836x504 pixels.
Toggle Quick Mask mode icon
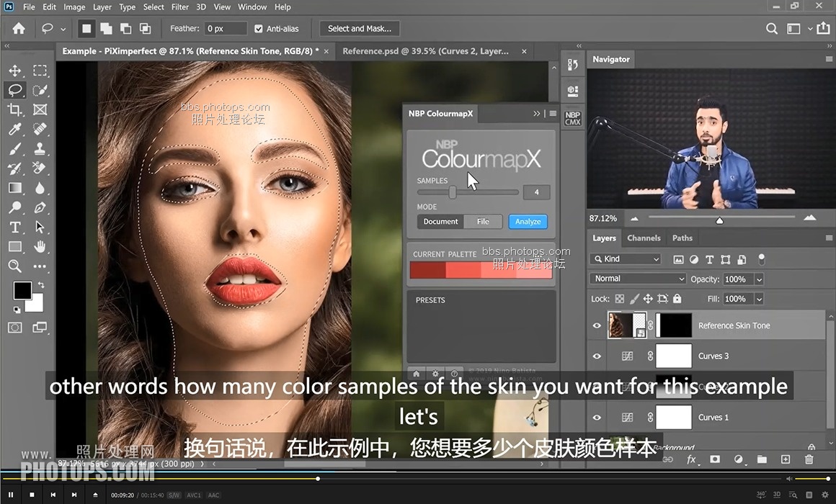coord(15,327)
